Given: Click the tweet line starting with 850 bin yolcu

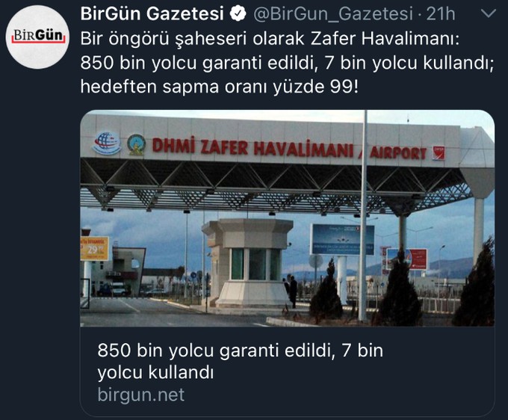Looking at the screenshot, I should click(287, 63).
